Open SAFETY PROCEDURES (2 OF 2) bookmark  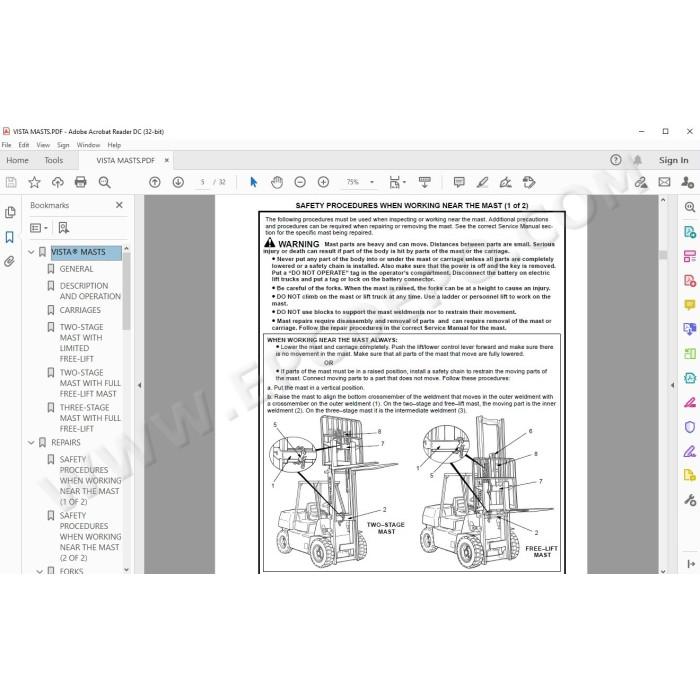click(x=90, y=536)
